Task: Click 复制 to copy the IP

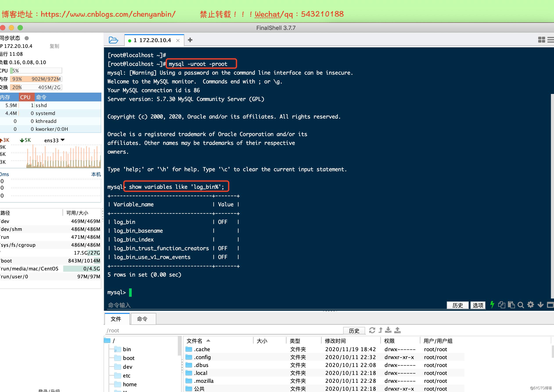Action: (54, 46)
